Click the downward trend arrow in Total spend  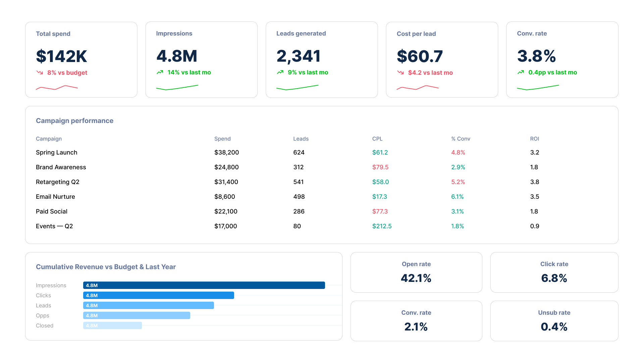pos(40,72)
